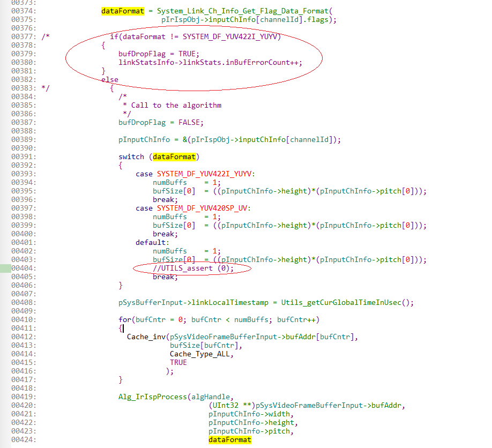Image resolution: width=492 pixels, height=448 pixels.
Task: Click case SYSTEM_DF_YUV420SP_UV label
Action: (193, 208)
